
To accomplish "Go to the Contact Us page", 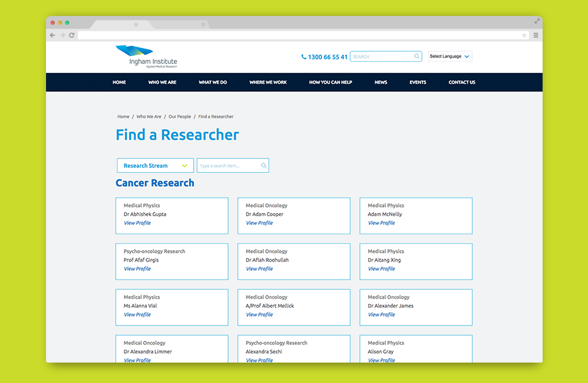I will (x=461, y=82).
